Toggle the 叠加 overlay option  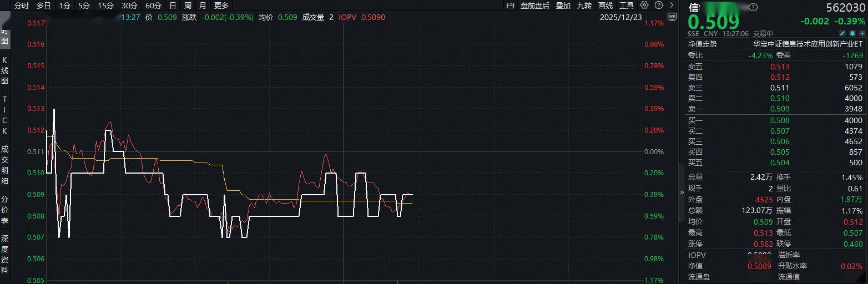click(563, 6)
